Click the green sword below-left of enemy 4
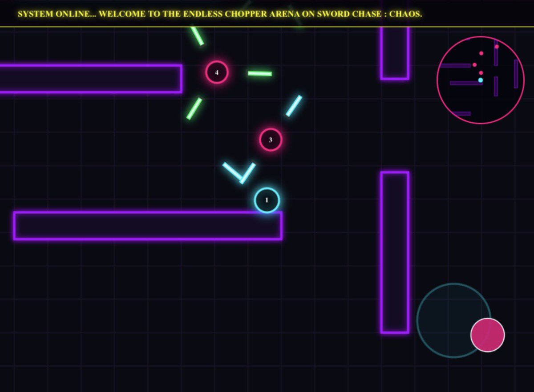This screenshot has width=534, height=392. (x=194, y=108)
